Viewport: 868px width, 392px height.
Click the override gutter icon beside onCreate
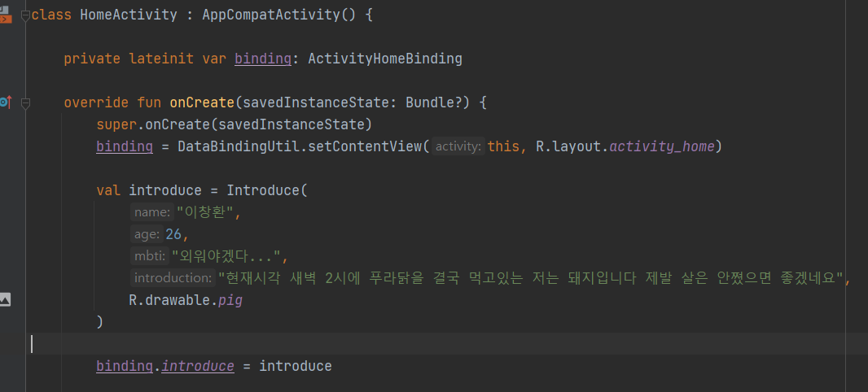click(6, 102)
